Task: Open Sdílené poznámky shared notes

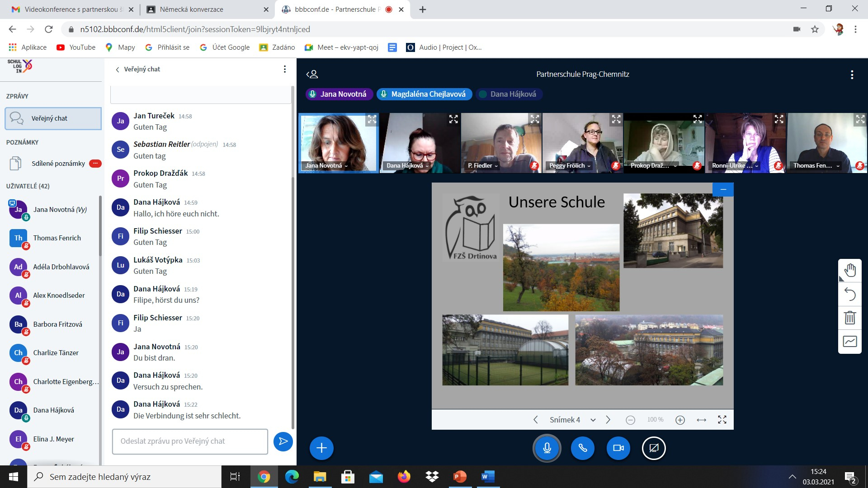Action: click(53, 164)
